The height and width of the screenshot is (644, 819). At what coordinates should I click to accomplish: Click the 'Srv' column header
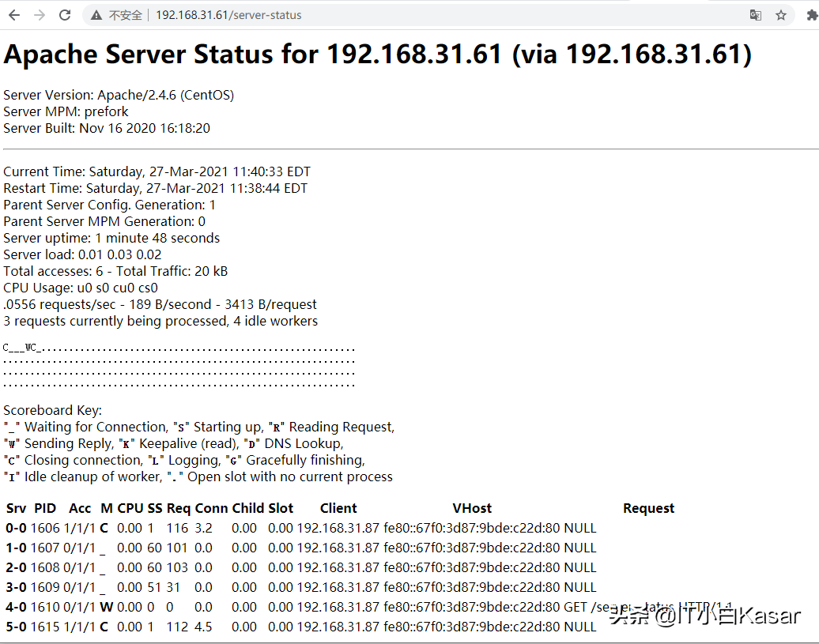[16, 508]
